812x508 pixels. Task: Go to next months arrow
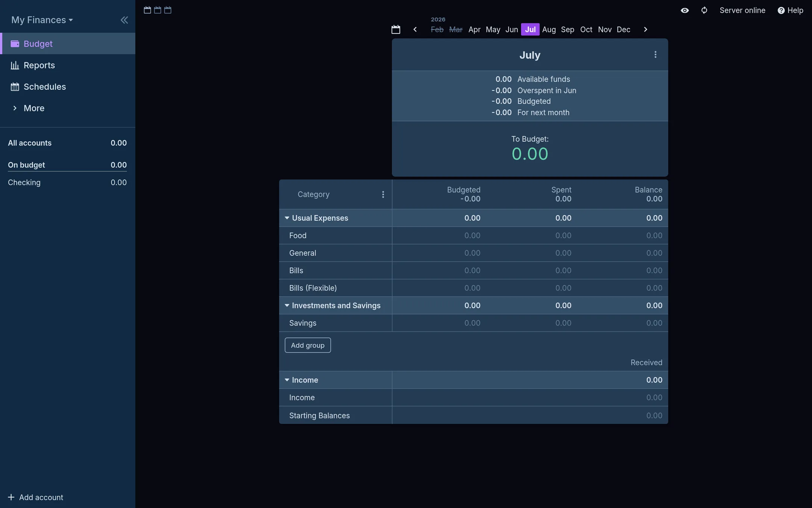(645, 29)
